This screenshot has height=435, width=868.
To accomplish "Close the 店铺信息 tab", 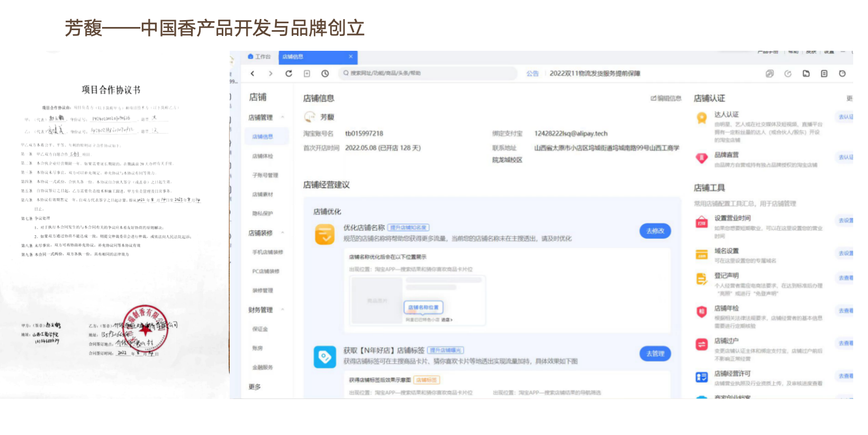I will (x=350, y=57).
